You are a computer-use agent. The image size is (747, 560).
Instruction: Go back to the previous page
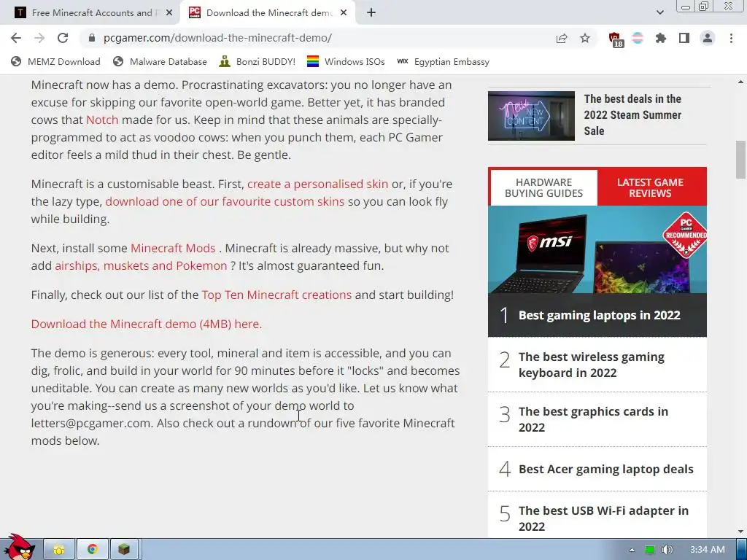point(16,38)
